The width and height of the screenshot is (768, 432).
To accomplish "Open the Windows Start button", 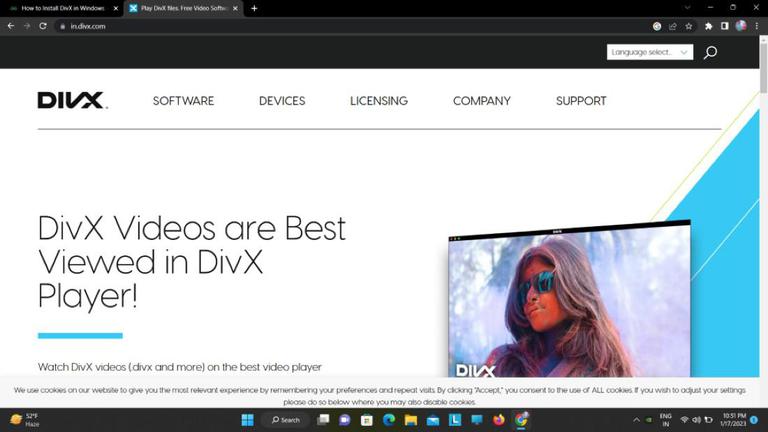I will [x=248, y=420].
